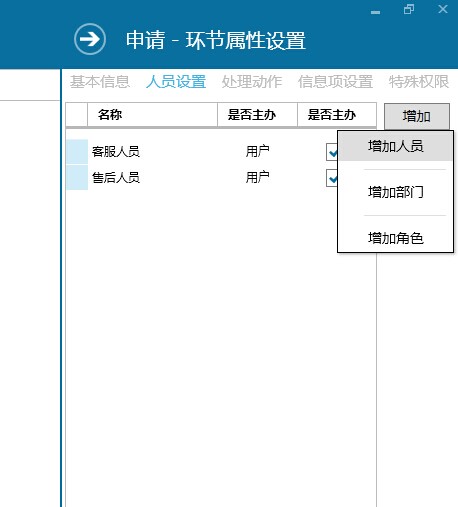Minimize the window
Image resolution: width=458 pixels, height=507 pixels.
375,12
